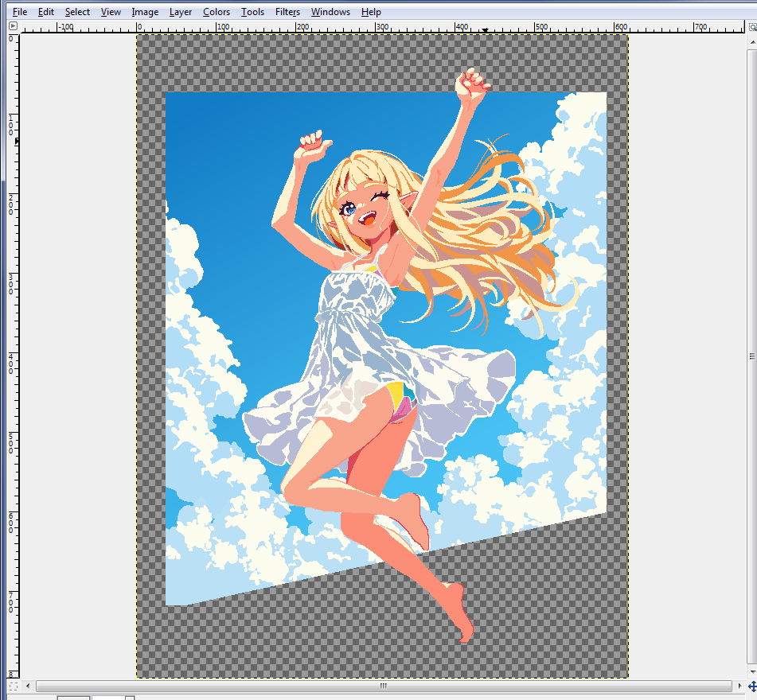This screenshot has width=757, height=700.
Task: Open the Windows menu
Action: (x=330, y=12)
